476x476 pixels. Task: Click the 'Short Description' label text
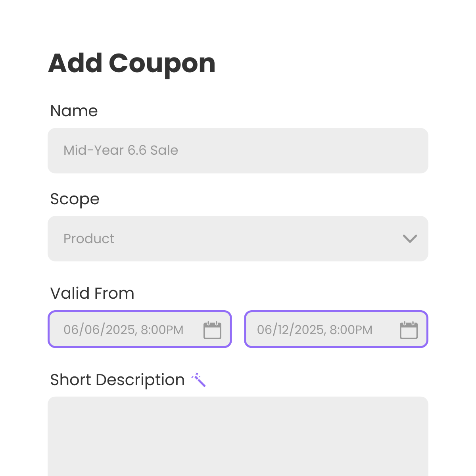[x=117, y=380]
